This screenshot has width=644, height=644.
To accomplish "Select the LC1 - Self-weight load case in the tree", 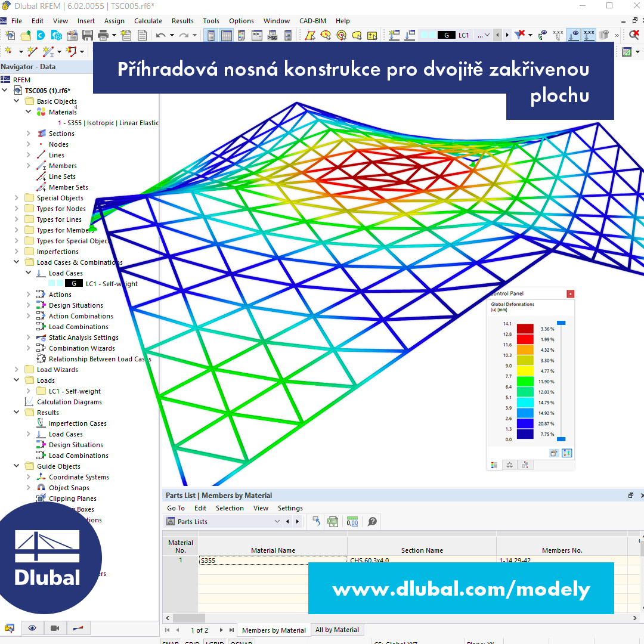I will coord(112,284).
